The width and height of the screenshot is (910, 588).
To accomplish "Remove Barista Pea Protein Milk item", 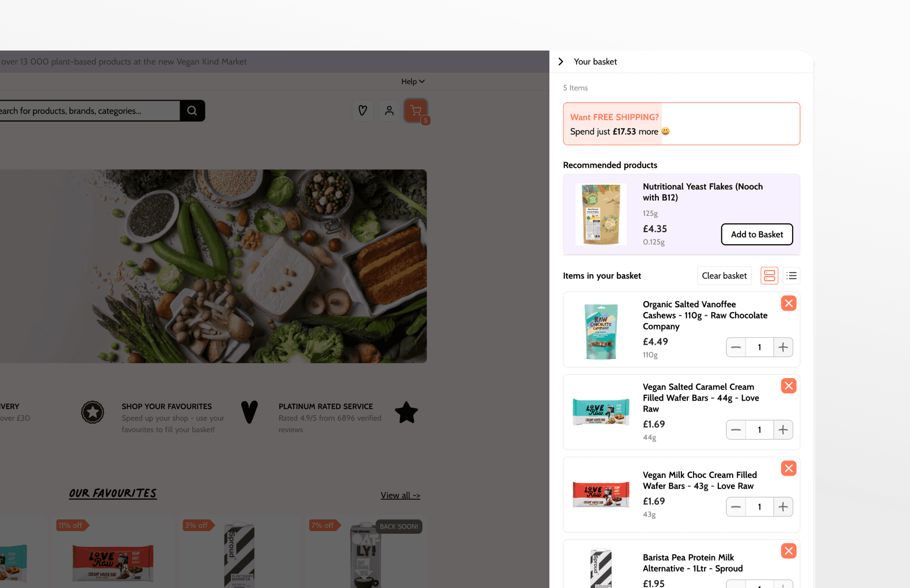I will pyautogui.click(x=788, y=551).
